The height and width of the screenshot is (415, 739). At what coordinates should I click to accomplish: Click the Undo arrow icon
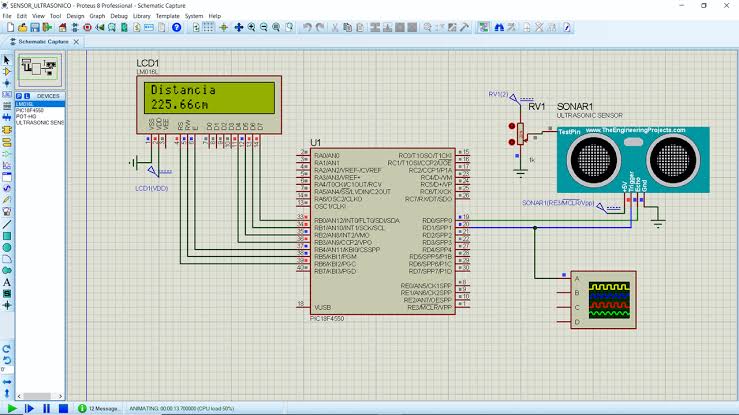tap(307, 27)
